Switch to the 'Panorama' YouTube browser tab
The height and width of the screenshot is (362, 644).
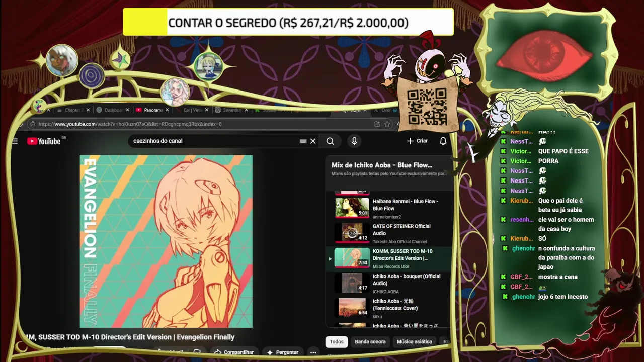152,110
